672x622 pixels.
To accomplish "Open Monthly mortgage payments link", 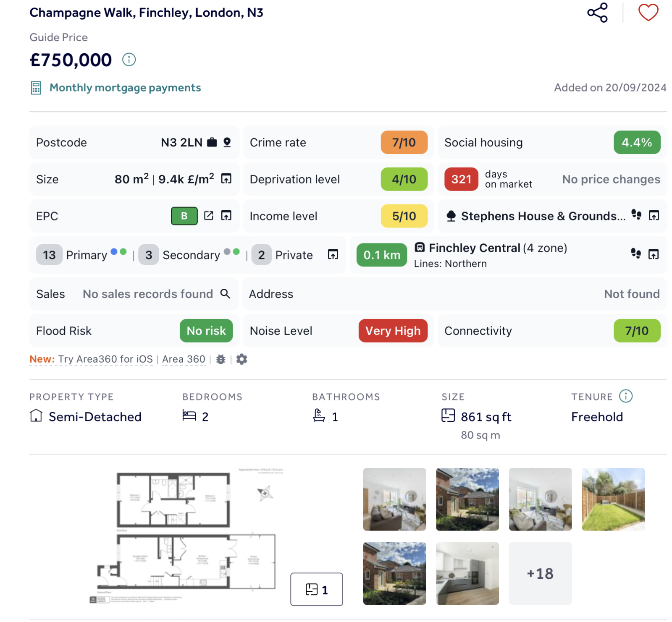I will [x=125, y=88].
